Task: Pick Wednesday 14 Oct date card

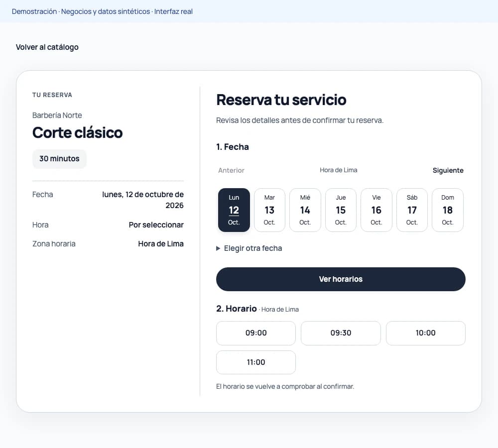Action: coord(305,210)
